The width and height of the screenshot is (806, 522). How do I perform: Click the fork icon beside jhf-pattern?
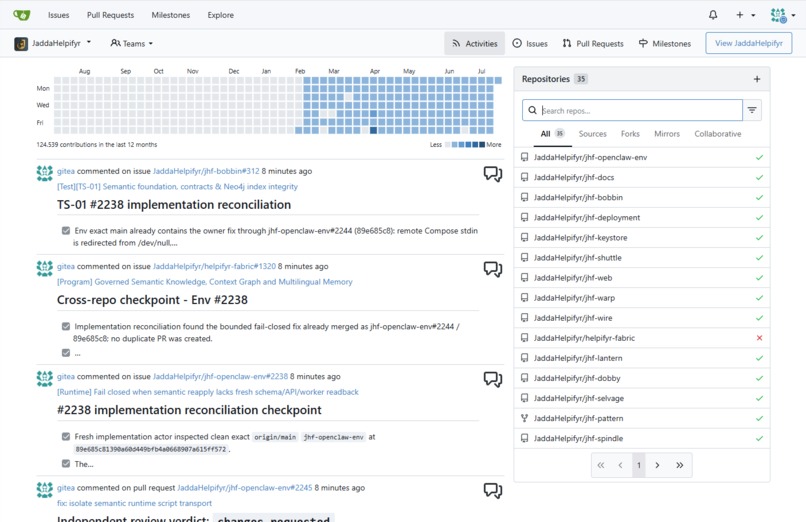524,418
